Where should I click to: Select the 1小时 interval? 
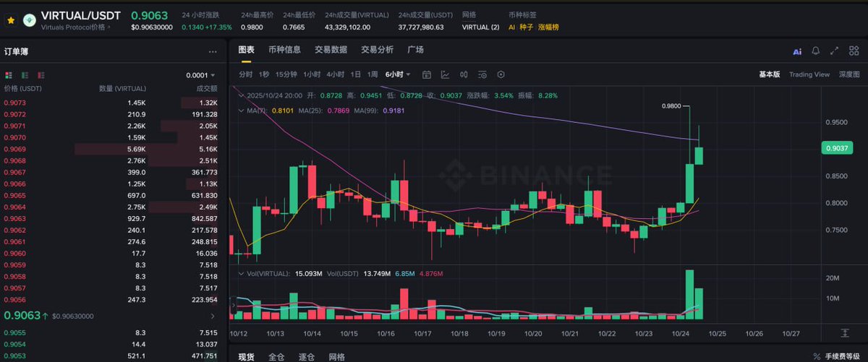click(312, 74)
